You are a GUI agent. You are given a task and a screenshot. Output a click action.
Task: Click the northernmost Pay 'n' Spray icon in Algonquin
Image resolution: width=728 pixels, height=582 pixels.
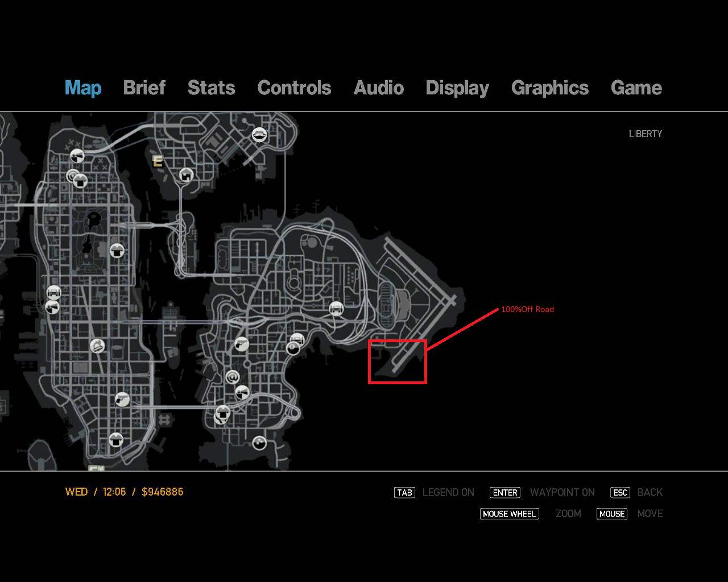(77, 156)
